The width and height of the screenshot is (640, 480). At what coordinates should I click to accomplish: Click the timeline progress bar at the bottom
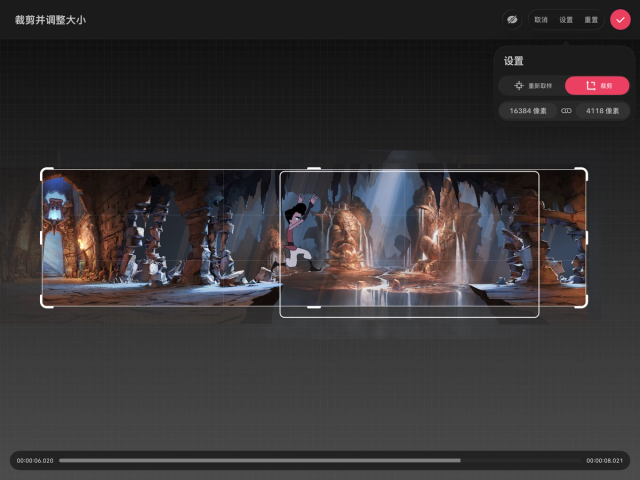click(x=319, y=460)
